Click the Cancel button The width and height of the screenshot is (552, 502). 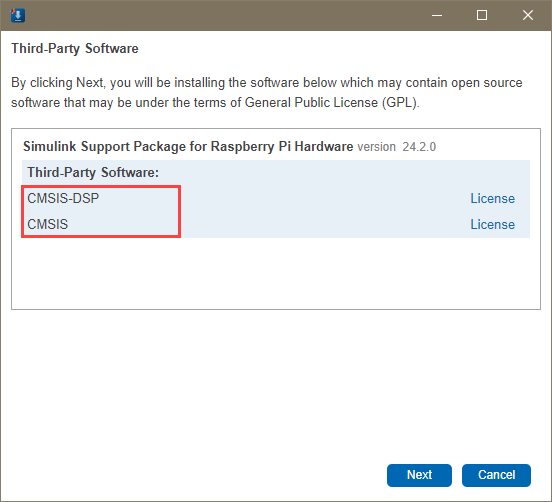(496, 475)
